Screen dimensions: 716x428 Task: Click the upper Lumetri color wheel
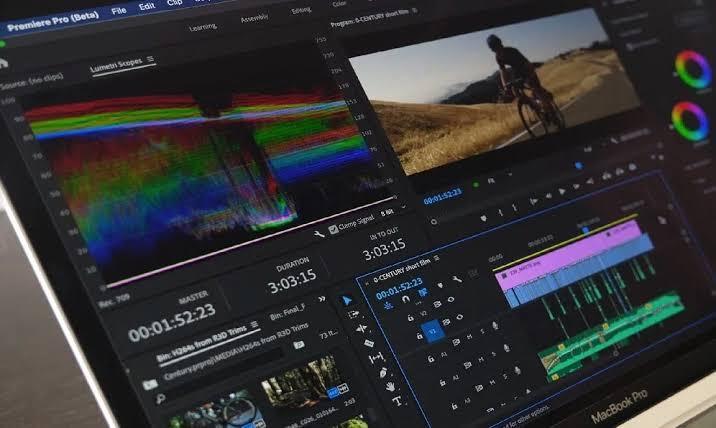(x=693, y=69)
